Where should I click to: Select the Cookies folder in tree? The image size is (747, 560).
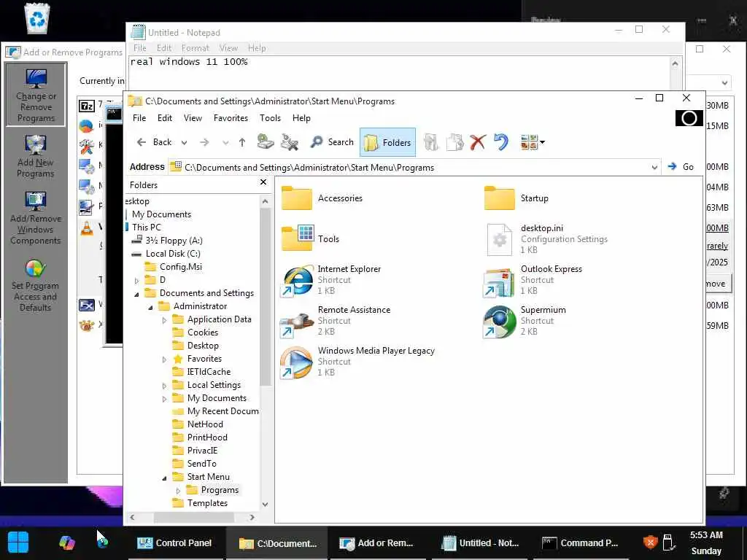coord(203,332)
